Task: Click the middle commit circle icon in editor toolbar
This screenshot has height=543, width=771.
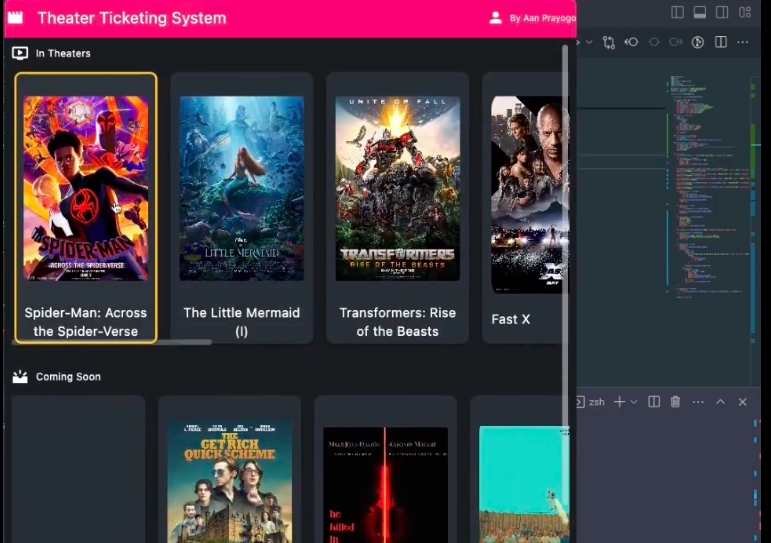Action: (654, 42)
